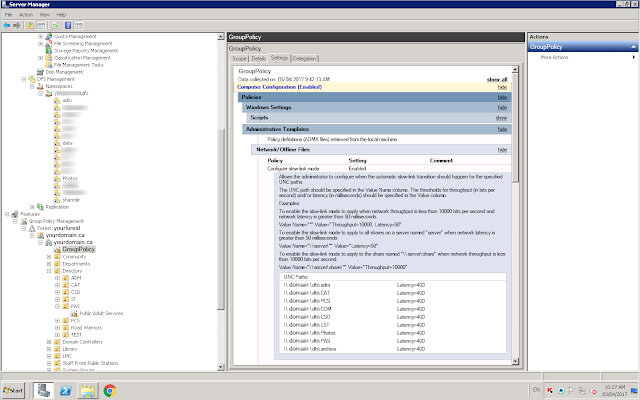Click the tree pane scroll-up arrow
This screenshot has width=640, height=400.
[x=221, y=37]
